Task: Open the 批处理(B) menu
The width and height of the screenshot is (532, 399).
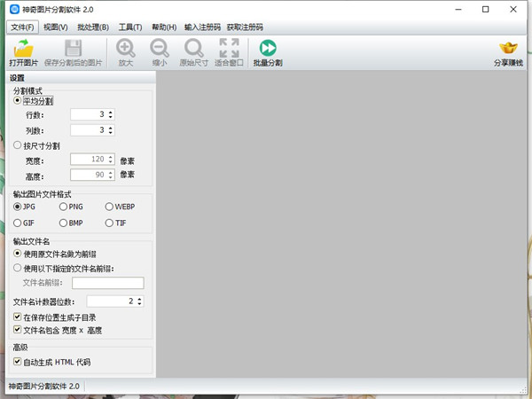Action: 92,27
